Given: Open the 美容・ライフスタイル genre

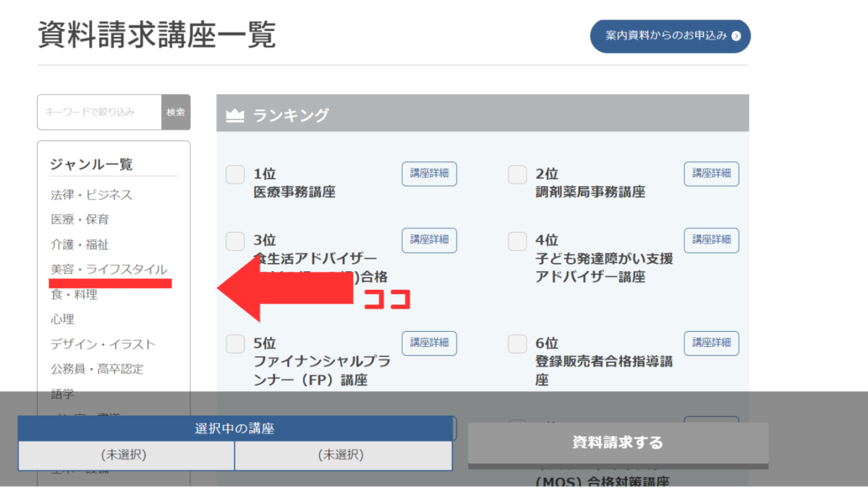Looking at the screenshot, I should pyautogui.click(x=109, y=269).
